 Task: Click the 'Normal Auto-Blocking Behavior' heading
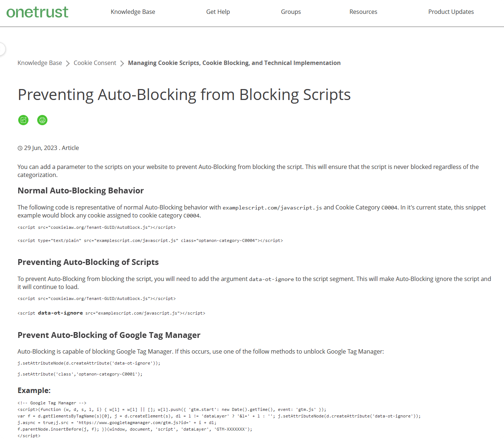click(x=81, y=190)
